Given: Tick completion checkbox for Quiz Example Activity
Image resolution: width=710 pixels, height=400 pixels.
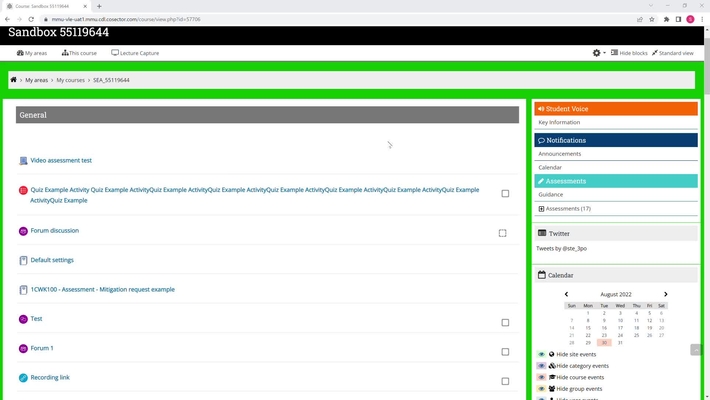Looking at the screenshot, I should [x=505, y=194].
